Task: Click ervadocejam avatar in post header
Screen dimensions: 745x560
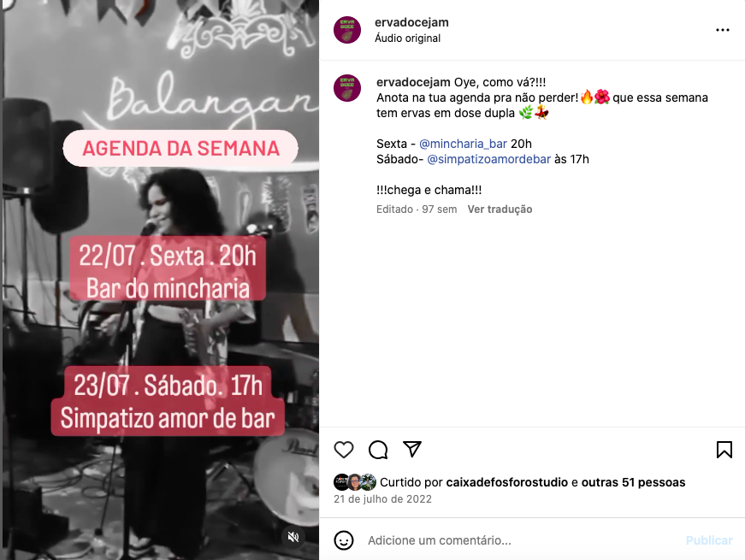Action: [347, 30]
